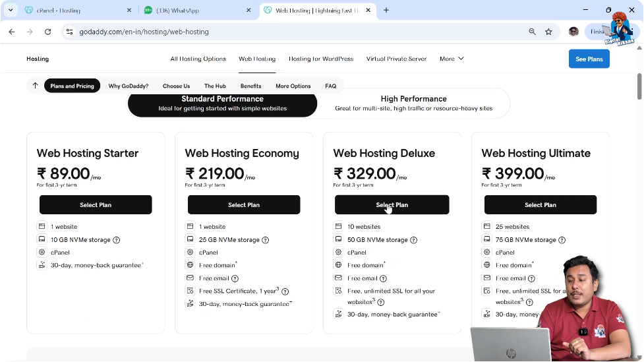Click Starter money-back guarantee icon
The width and height of the screenshot is (644, 362).
point(42,265)
